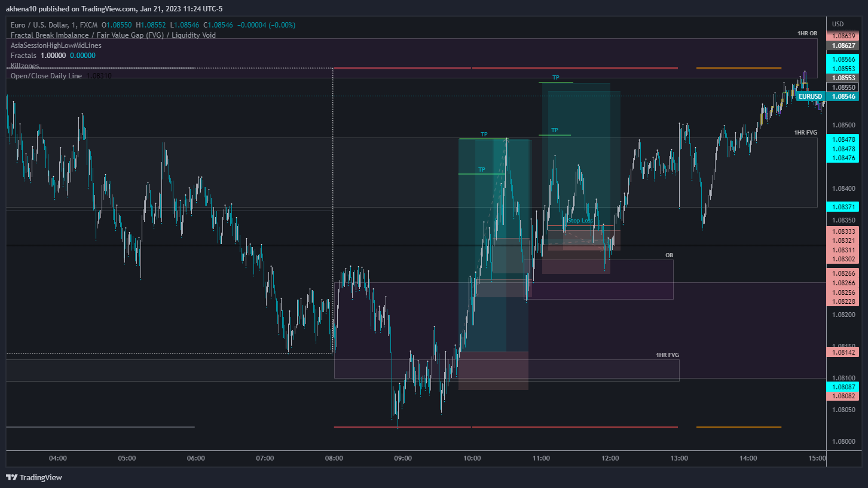This screenshot has height=488, width=868.
Task: Click the low value L1.08546 in legend
Action: pyautogui.click(x=185, y=25)
